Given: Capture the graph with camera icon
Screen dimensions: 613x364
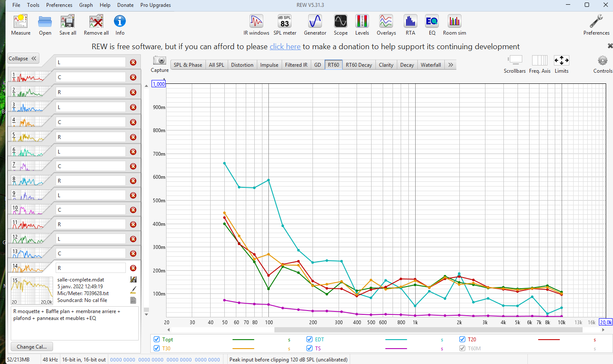Looking at the screenshot, I should [160, 60].
